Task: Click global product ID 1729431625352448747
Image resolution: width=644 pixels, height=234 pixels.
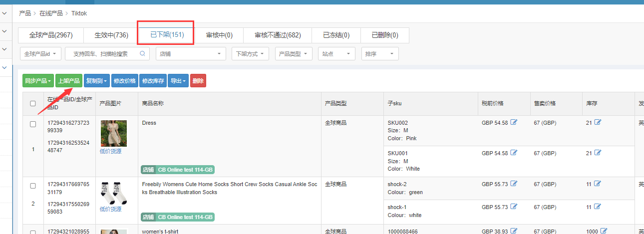Action: 68,146
